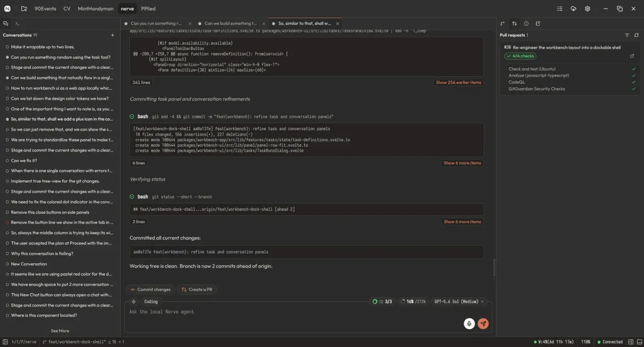644x347 pixels.
Task: Switch to 'Can you run something r...' conversation tab
Action: 156,23
